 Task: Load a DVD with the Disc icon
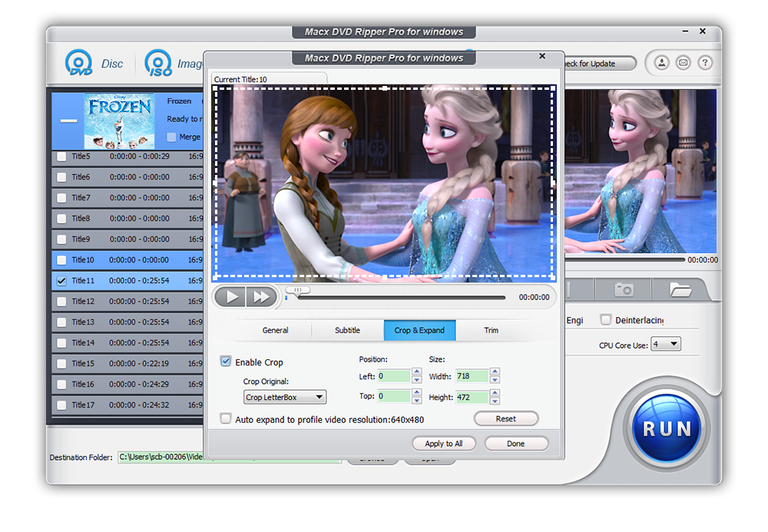tap(79, 63)
